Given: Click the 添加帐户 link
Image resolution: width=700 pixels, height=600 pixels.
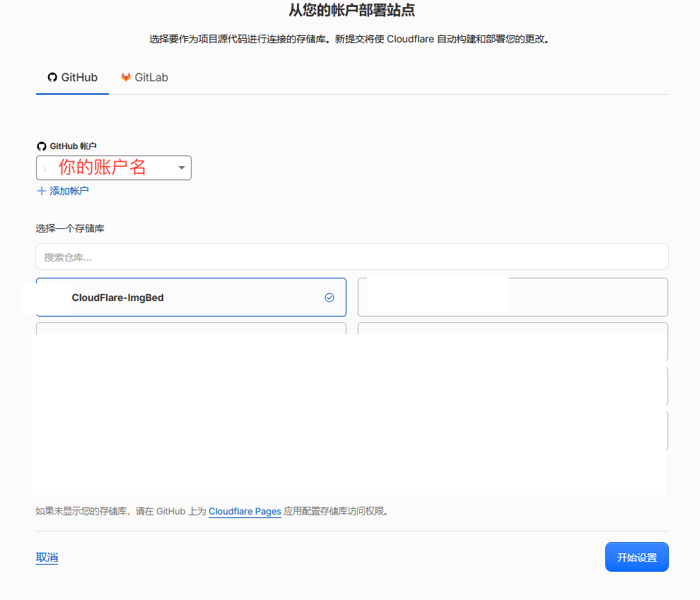Looking at the screenshot, I should 69,191.
